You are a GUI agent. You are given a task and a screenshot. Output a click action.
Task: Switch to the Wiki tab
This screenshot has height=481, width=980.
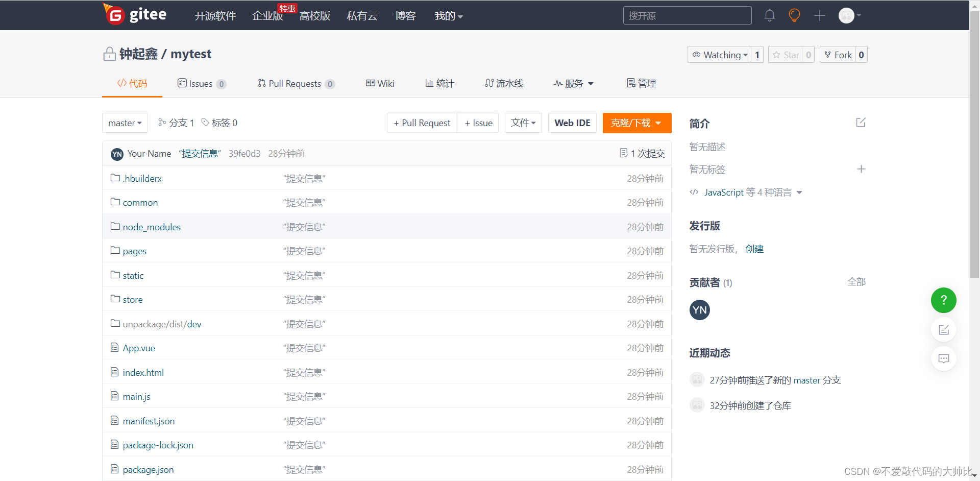click(380, 83)
